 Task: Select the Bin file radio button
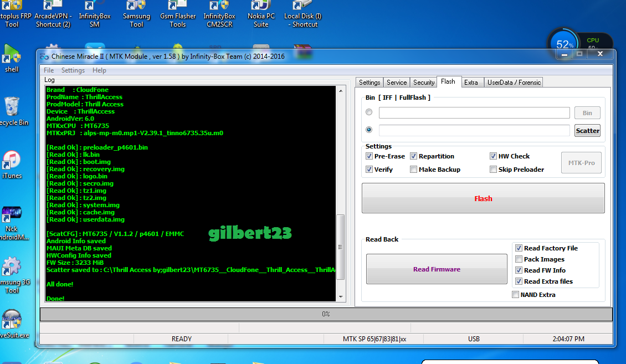369,112
